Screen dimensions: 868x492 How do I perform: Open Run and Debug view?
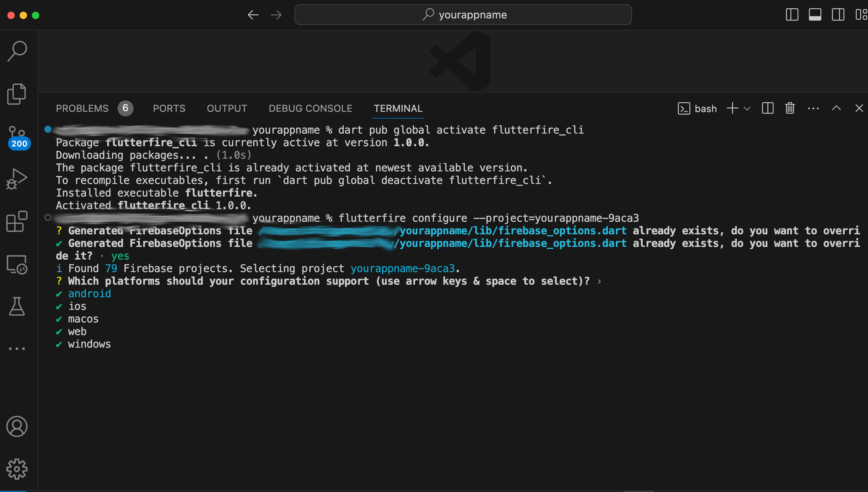[x=17, y=179]
